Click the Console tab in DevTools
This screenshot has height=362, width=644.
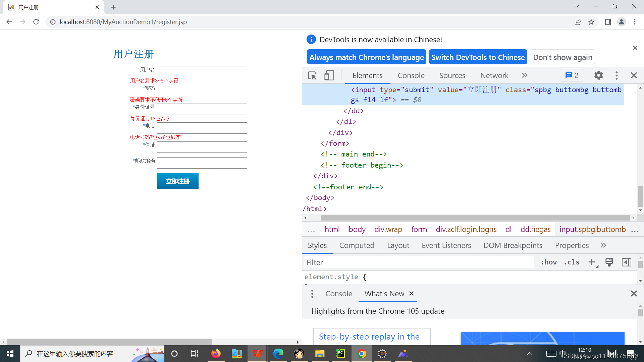click(x=411, y=75)
